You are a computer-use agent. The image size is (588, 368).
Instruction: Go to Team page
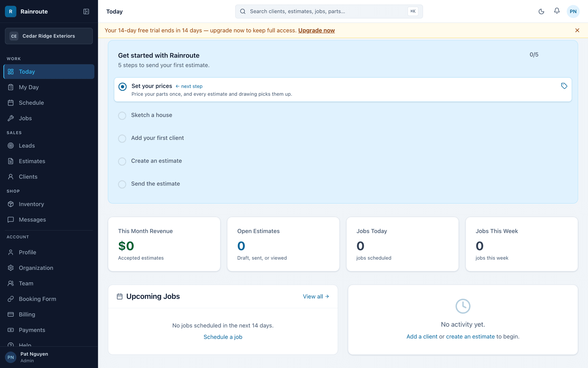pos(49,283)
